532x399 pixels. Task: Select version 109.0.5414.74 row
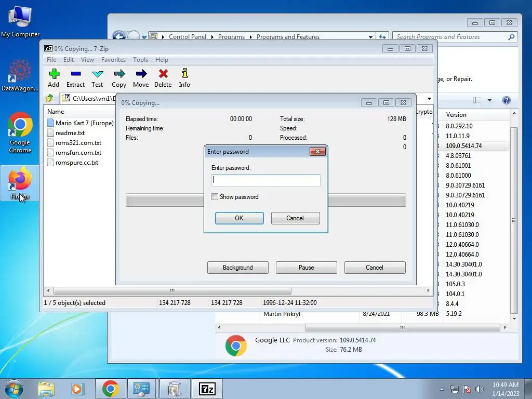pos(473,146)
